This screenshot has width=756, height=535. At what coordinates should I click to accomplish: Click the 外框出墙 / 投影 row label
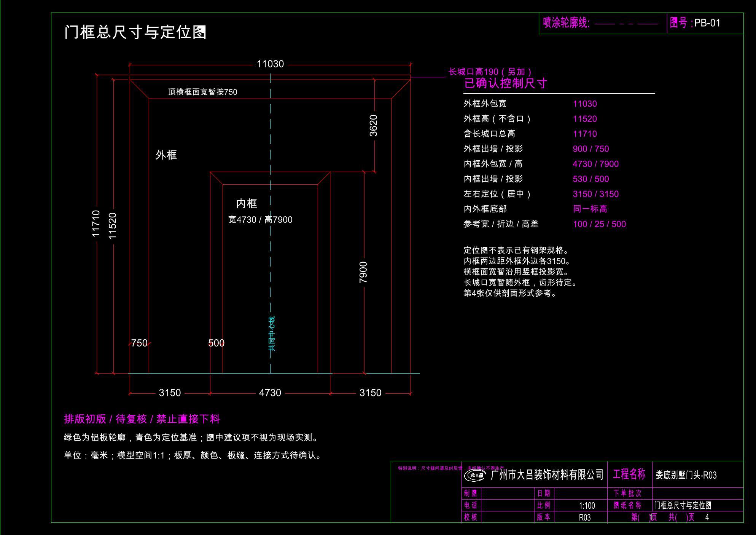coord(493,149)
